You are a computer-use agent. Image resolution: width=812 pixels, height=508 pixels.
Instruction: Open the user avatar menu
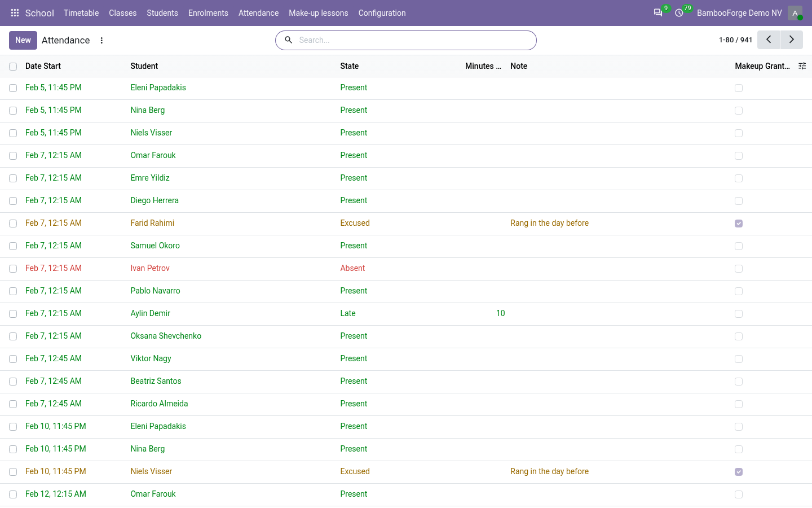point(795,13)
